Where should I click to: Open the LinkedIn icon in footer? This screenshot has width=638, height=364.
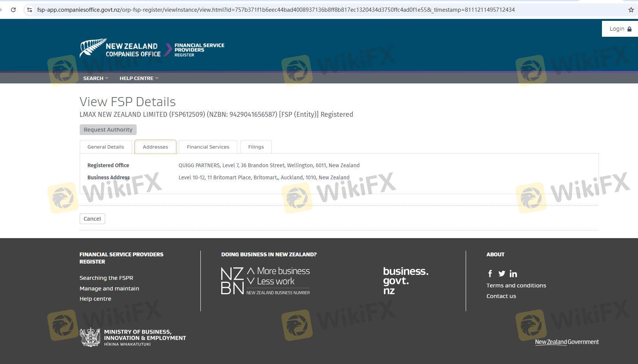point(513,274)
